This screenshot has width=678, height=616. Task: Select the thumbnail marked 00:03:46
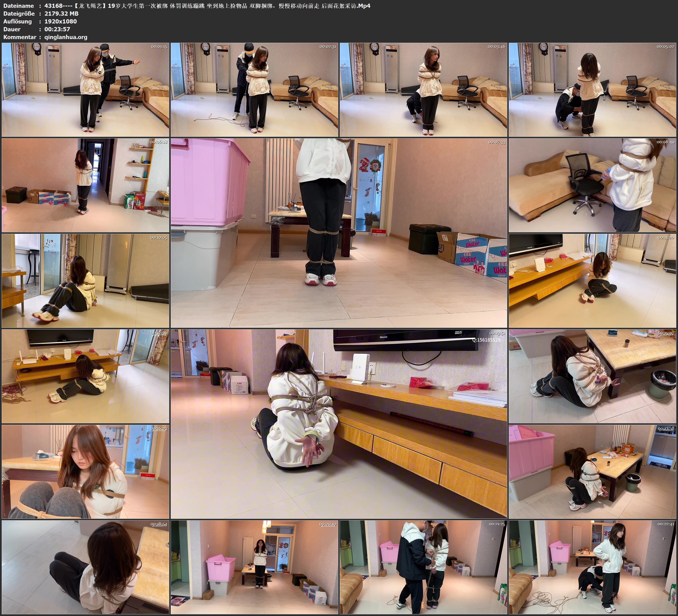(423, 90)
